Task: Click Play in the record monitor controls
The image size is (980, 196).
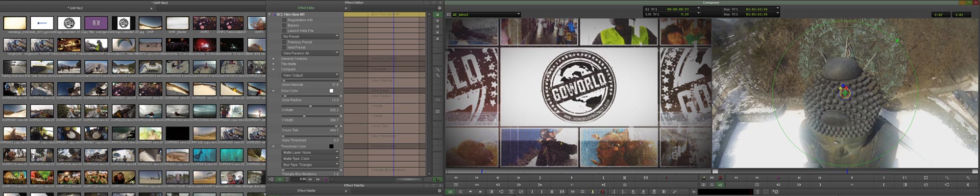Action: [x=852, y=177]
